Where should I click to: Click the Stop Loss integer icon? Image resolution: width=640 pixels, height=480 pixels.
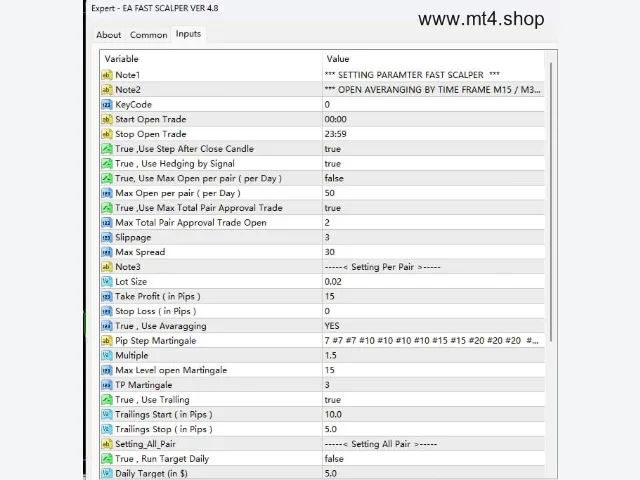[107, 311]
